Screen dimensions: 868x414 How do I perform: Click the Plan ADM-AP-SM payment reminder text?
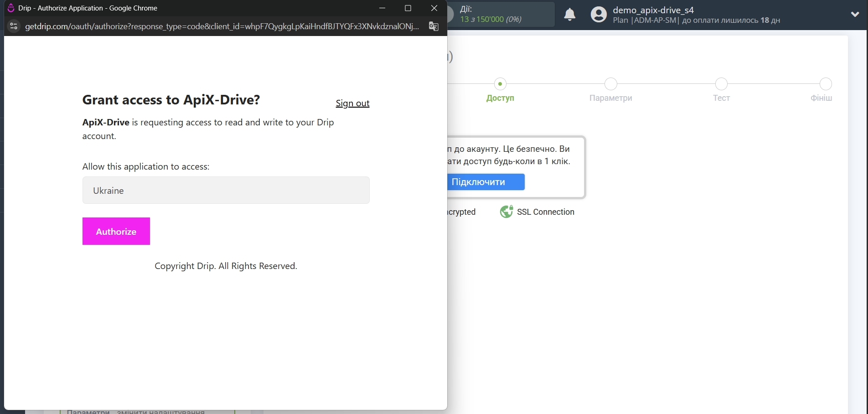[x=696, y=21]
